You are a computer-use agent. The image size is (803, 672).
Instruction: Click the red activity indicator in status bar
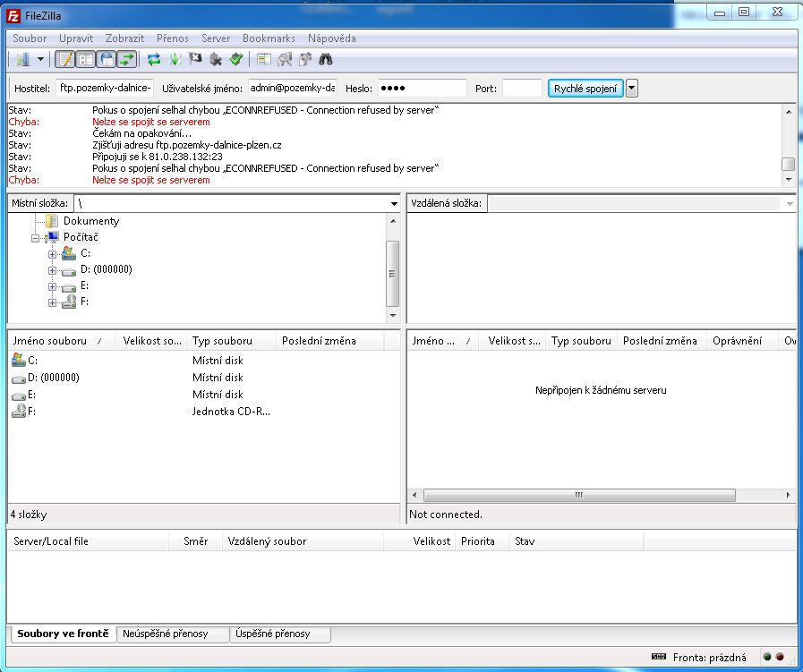click(x=780, y=657)
